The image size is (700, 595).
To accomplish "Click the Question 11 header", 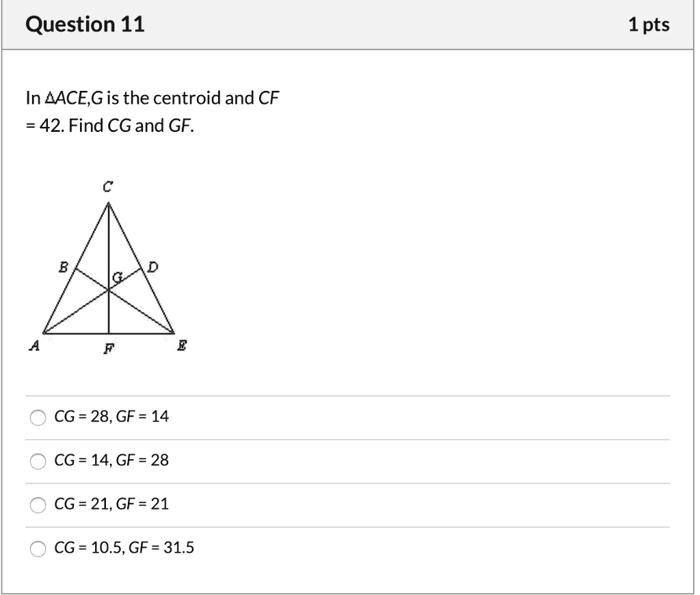I will tap(87, 24).
